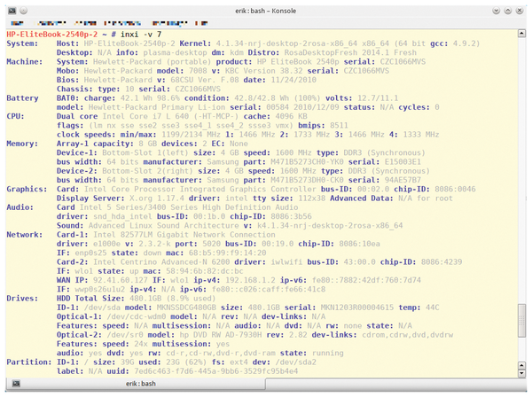Click MAC address '68:b5:99:f9:14:20'
Viewport: 532px width, 397px height.
pyautogui.click(x=227, y=253)
